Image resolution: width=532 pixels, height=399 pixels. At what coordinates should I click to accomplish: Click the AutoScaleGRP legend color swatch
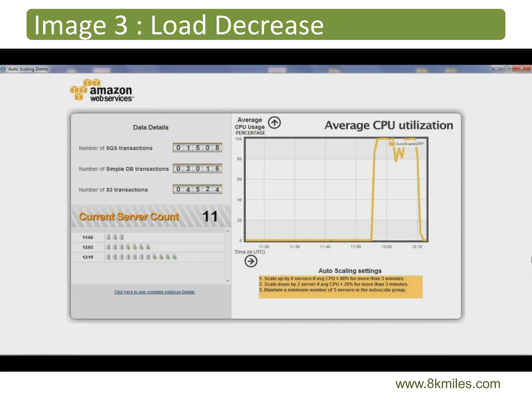392,144
